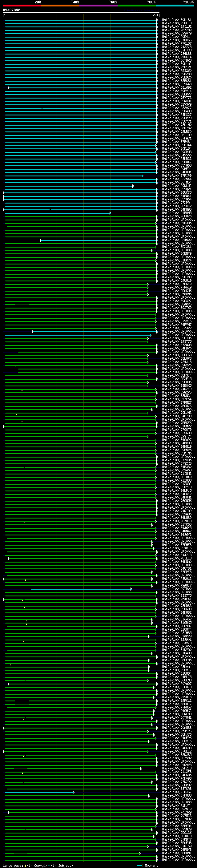Click the orange ~40% identity legend segment
Viewport: 197px width, 868px height.
(60, 6)
